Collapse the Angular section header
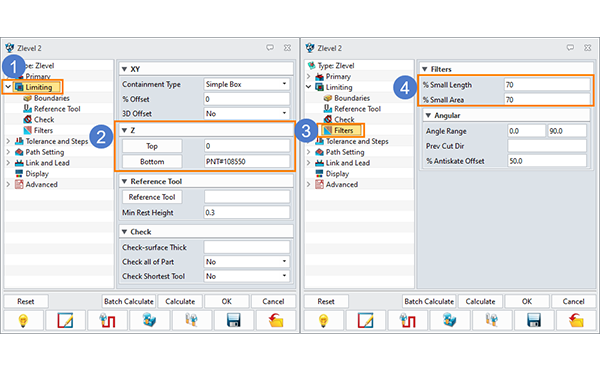 click(429, 116)
